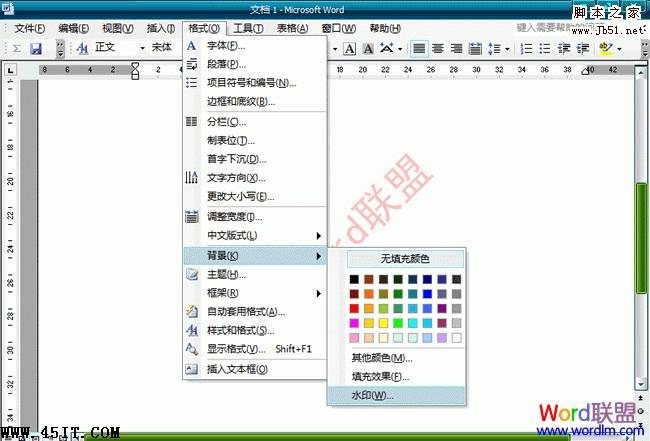This screenshot has width=650, height=441.
Task: Open 其他颜色(M) more colors
Action: (397, 358)
